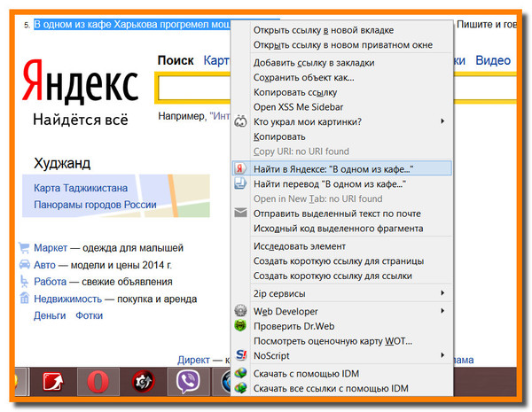Choose 'Открыть ссылку в новом приватном окне'
Viewport: 532px width, 412px height.
pyautogui.click(x=342, y=45)
